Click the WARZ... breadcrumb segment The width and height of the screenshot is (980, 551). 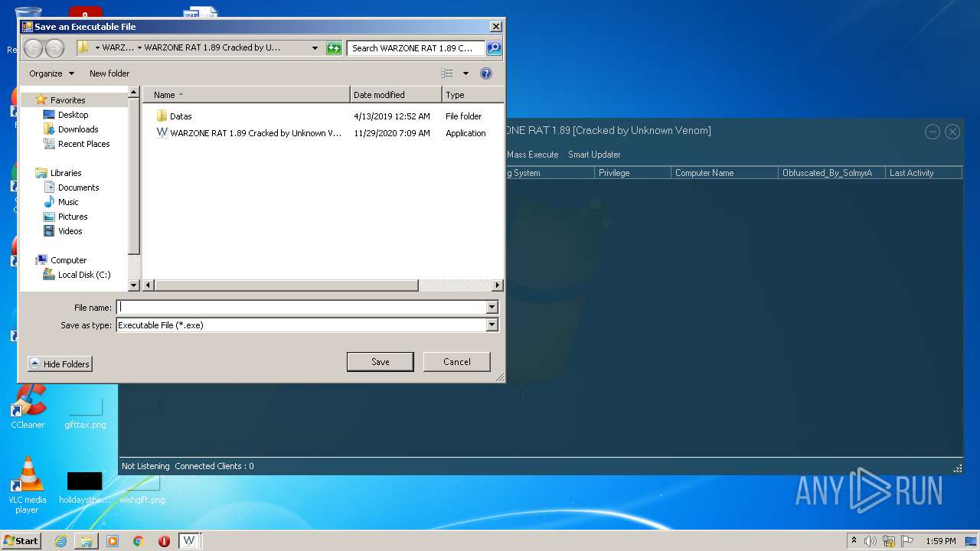click(x=119, y=47)
